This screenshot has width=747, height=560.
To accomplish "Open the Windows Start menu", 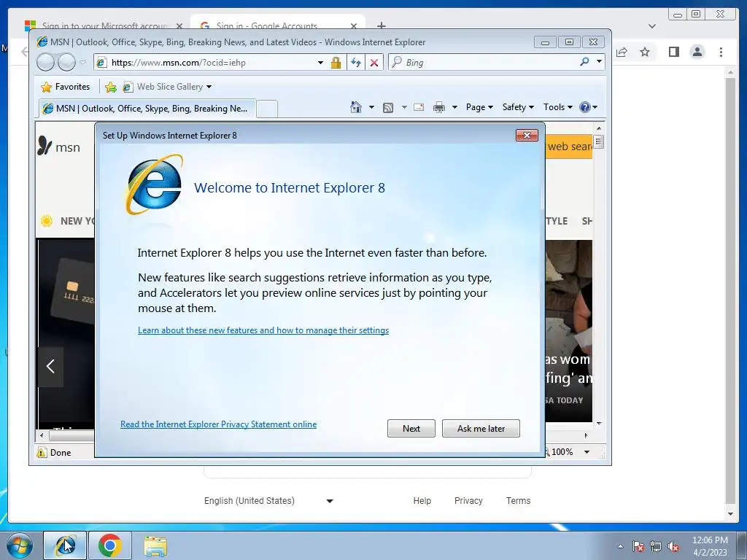I will (x=19, y=545).
